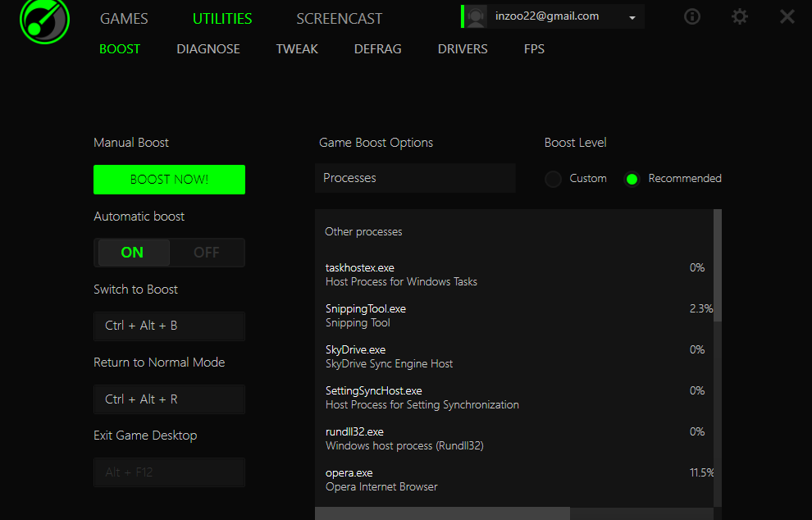Click the BOOST NOW! button
Screen dimensions: 812x520
tap(169, 180)
